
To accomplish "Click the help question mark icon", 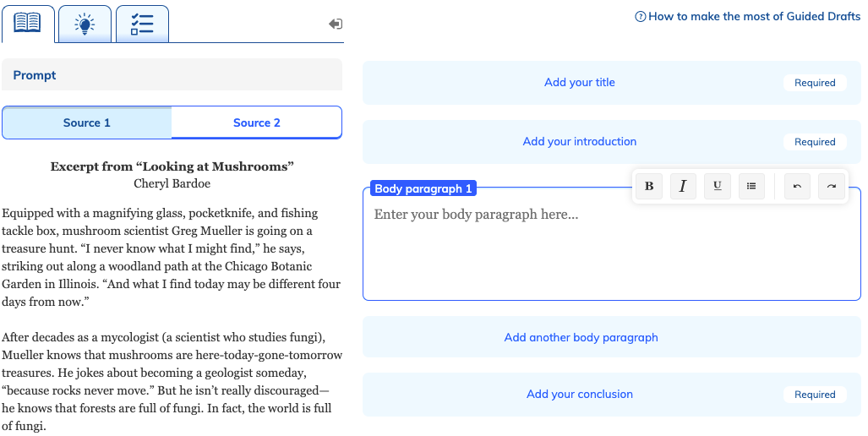I will click(641, 17).
